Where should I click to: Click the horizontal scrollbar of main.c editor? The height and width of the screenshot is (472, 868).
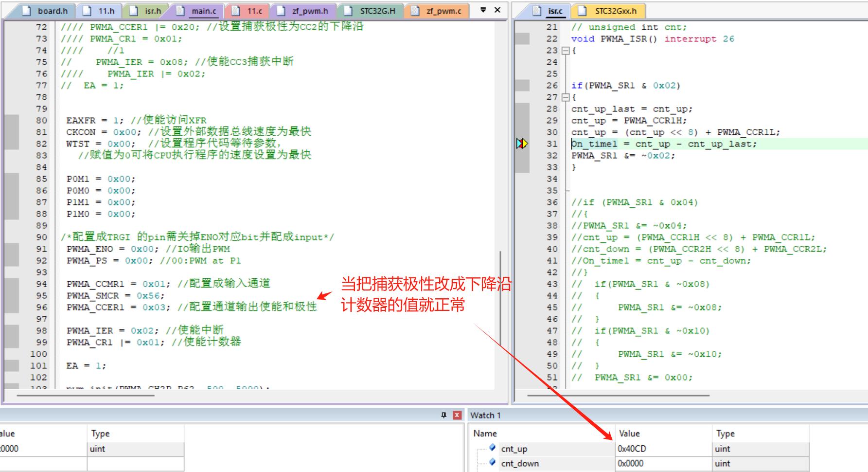86,395
